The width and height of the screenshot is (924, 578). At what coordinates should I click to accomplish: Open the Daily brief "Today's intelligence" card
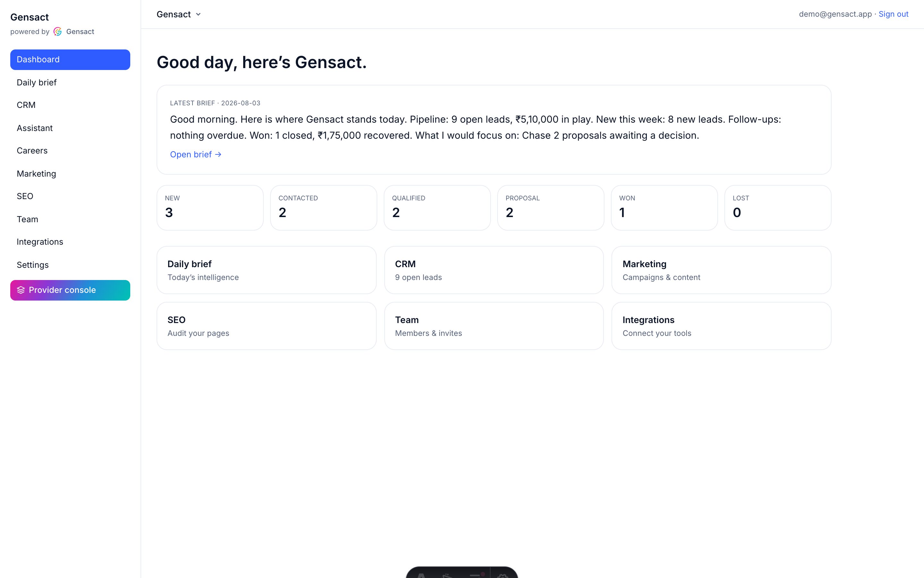tap(267, 270)
